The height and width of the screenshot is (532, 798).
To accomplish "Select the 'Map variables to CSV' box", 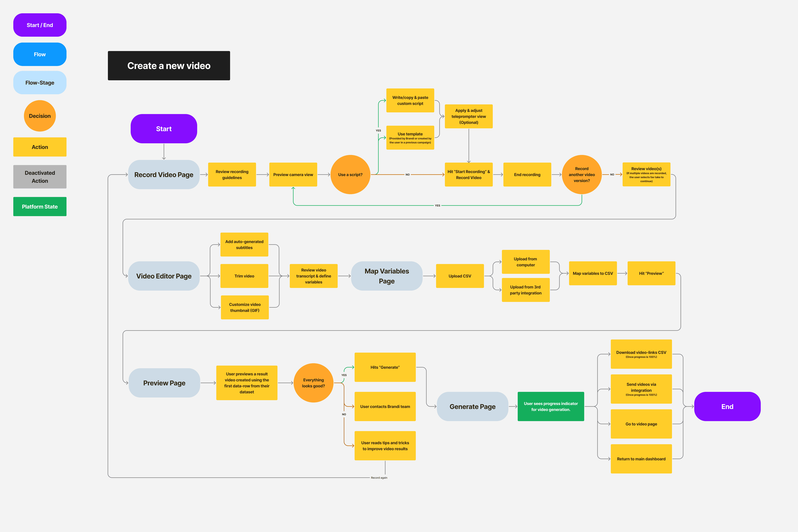I will click(593, 273).
